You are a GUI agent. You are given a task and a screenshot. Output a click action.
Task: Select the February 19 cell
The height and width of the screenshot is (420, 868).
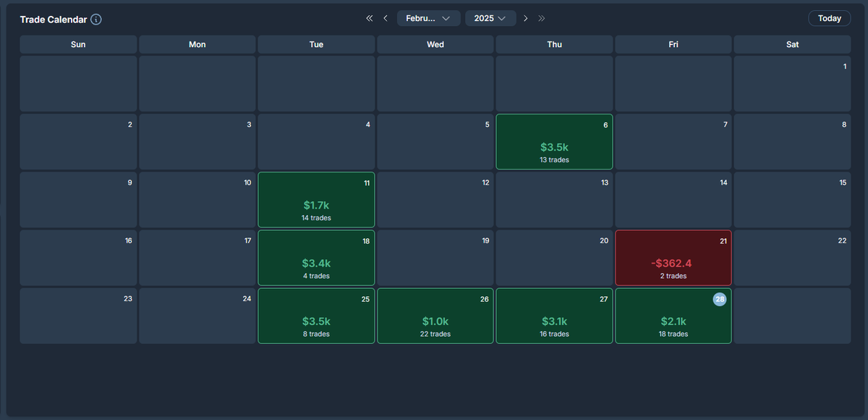(x=435, y=258)
